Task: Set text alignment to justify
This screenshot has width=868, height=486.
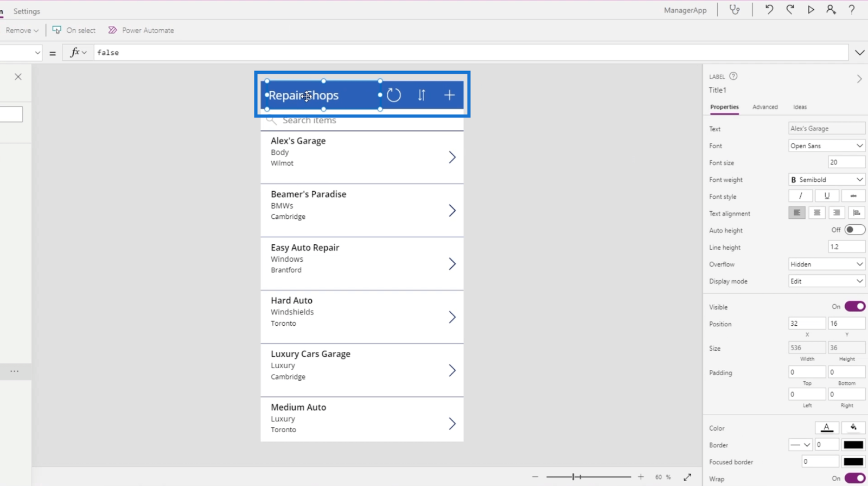Action: click(x=857, y=213)
